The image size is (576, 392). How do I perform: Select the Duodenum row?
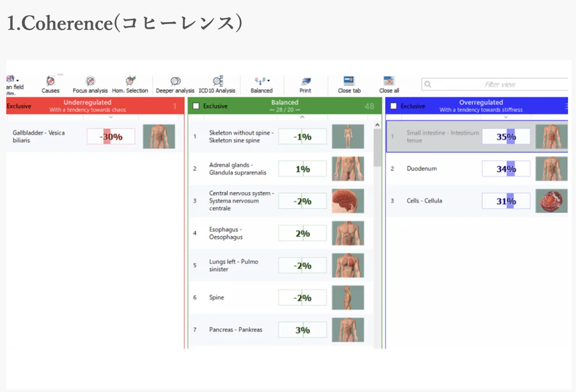442,169
